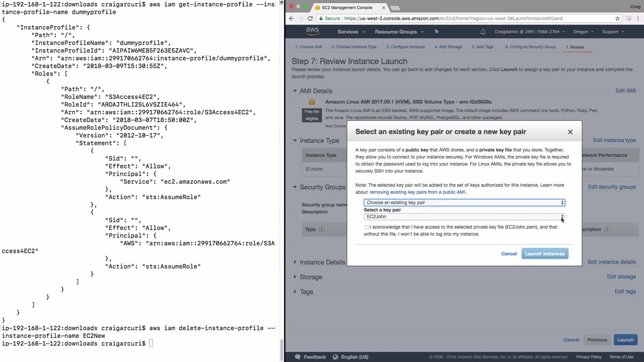Screen dimensions: 644x362
Task: Click the info icon next to Type column
Action: pyautogui.click(x=321, y=229)
